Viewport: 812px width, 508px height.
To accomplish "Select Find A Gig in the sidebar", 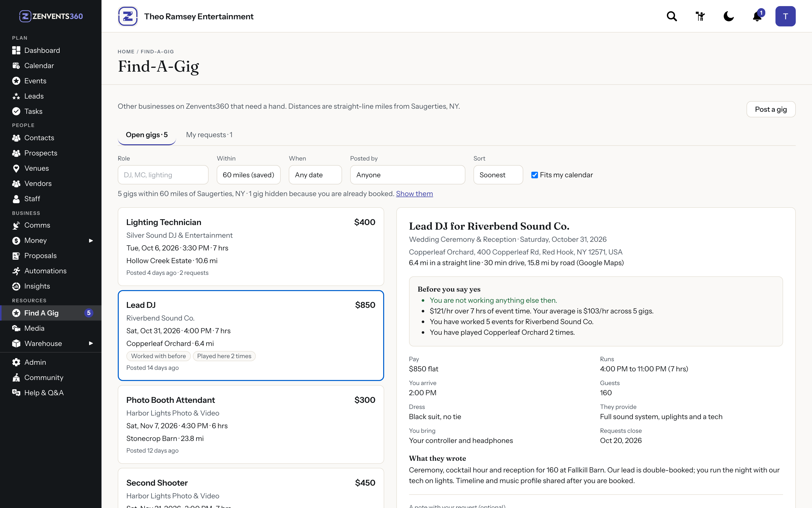I will pyautogui.click(x=51, y=313).
